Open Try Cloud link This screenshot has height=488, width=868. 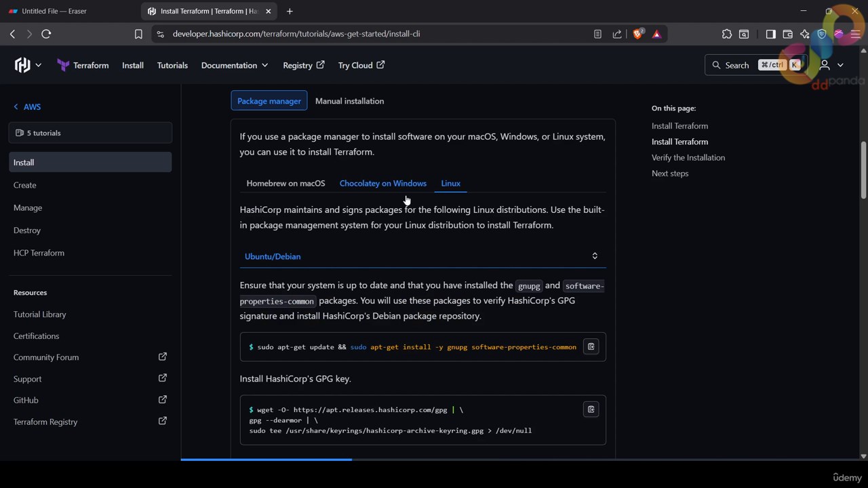click(361, 65)
